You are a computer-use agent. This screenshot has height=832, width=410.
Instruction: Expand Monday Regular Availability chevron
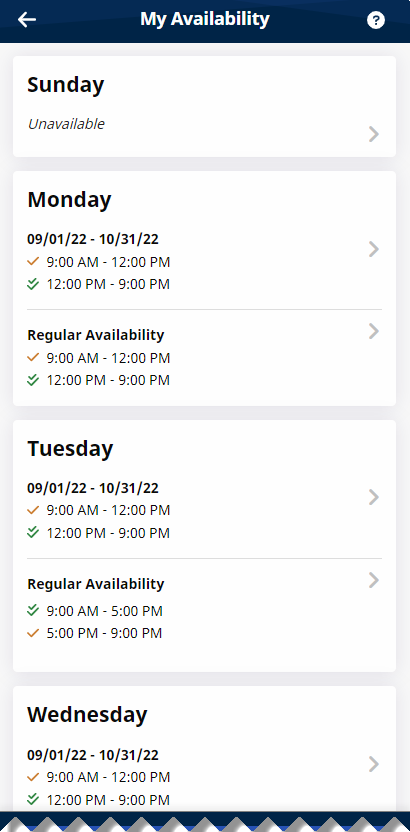tap(374, 332)
